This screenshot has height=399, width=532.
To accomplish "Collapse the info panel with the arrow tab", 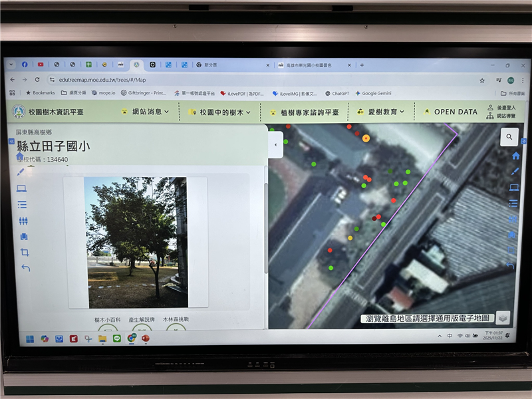I will click(275, 144).
